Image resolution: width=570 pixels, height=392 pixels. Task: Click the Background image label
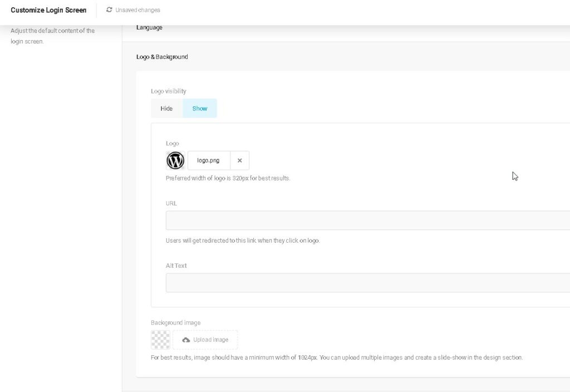pos(175,323)
